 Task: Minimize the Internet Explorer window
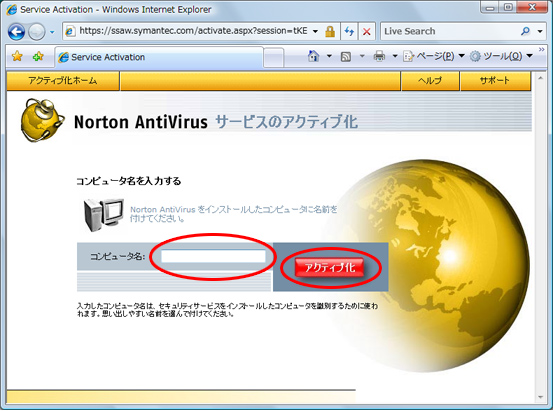pos(490,7)
